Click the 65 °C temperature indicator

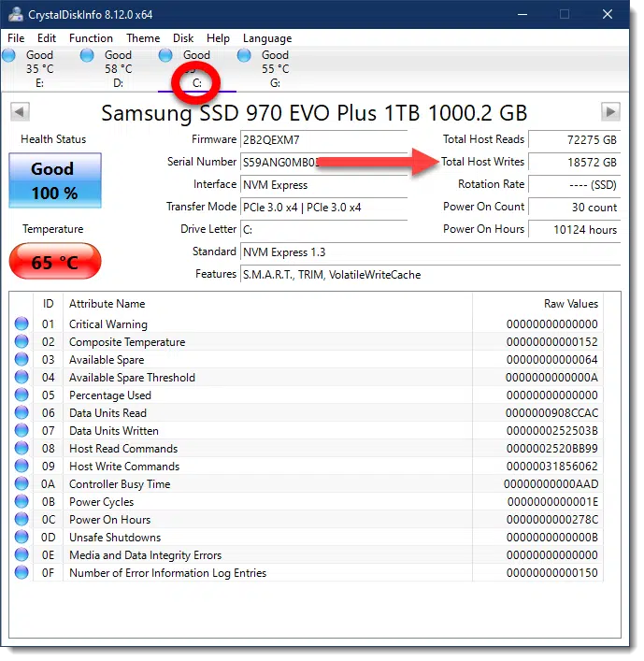(55, 262)
